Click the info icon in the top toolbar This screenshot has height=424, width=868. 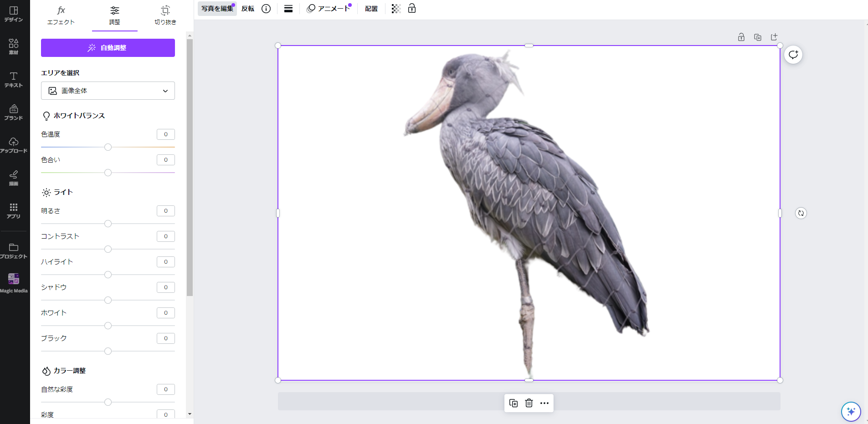(266, 9)
